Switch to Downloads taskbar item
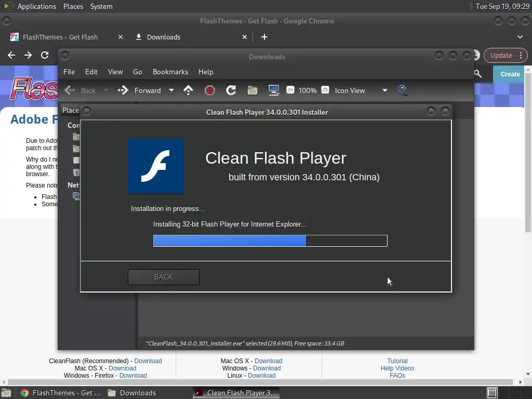Screen dimensions: 532x399 pyautogui.click(x=132, y=393)
